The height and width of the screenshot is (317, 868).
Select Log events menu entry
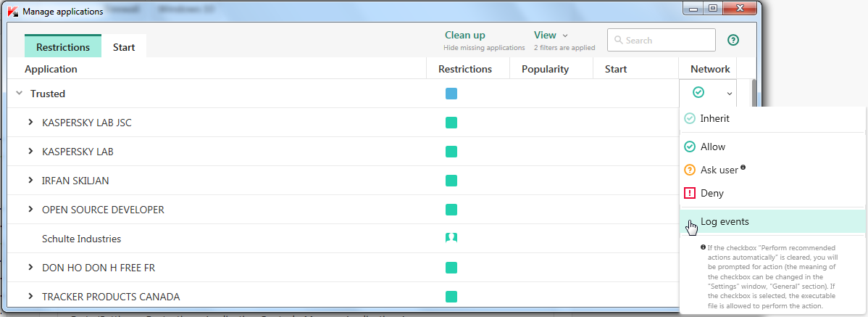pos(725,221)
